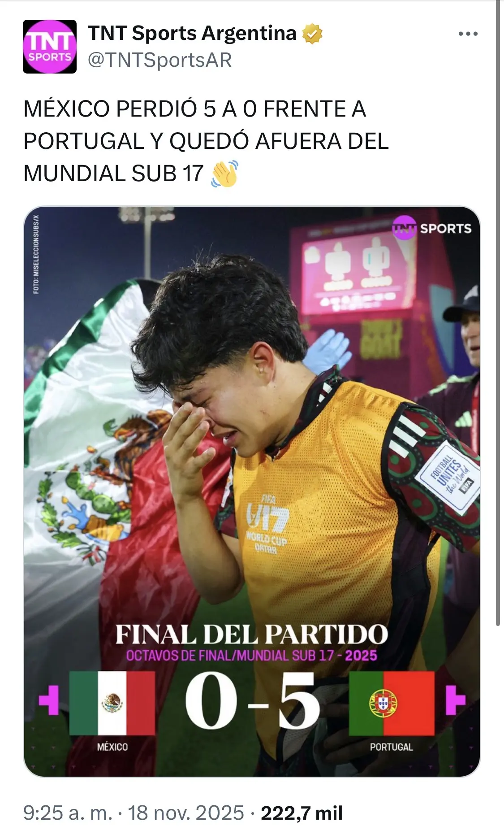504x826 pixels.
Task: Tap the gold verified badge
Action: (312, 34)
